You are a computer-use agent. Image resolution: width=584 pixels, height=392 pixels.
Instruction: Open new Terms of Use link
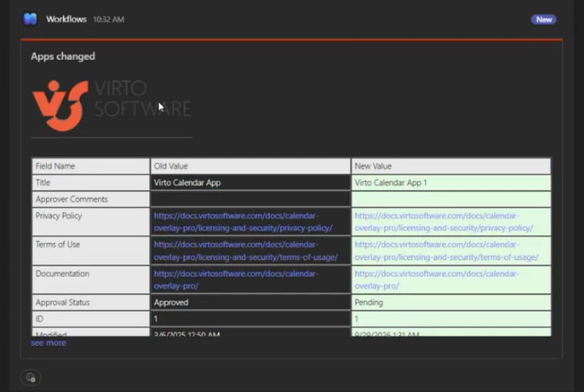[x=446, y=251]
